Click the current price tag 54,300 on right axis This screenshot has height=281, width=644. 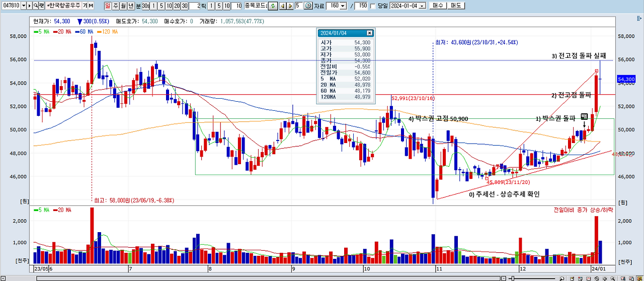[626, 79]
